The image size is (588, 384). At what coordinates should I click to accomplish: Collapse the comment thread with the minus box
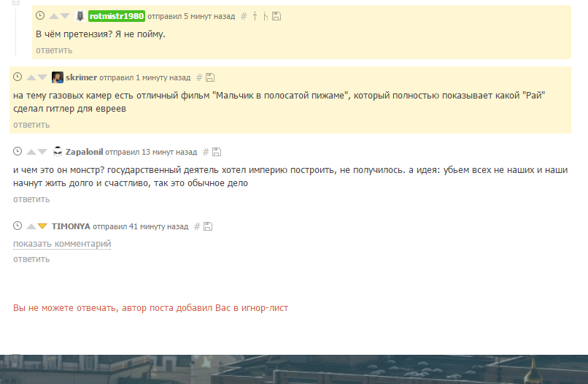point(16,2)
